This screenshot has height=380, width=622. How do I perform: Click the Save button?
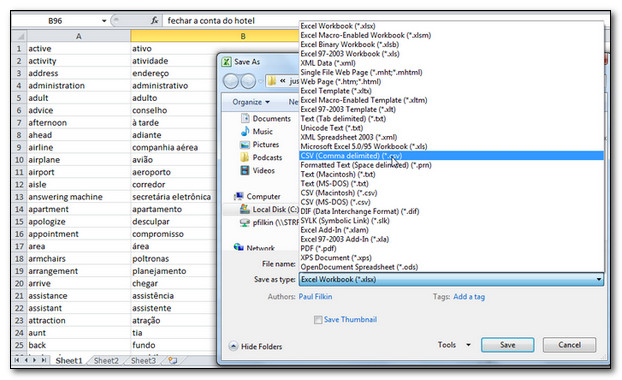pyautogui.click(x=507, y=345)
